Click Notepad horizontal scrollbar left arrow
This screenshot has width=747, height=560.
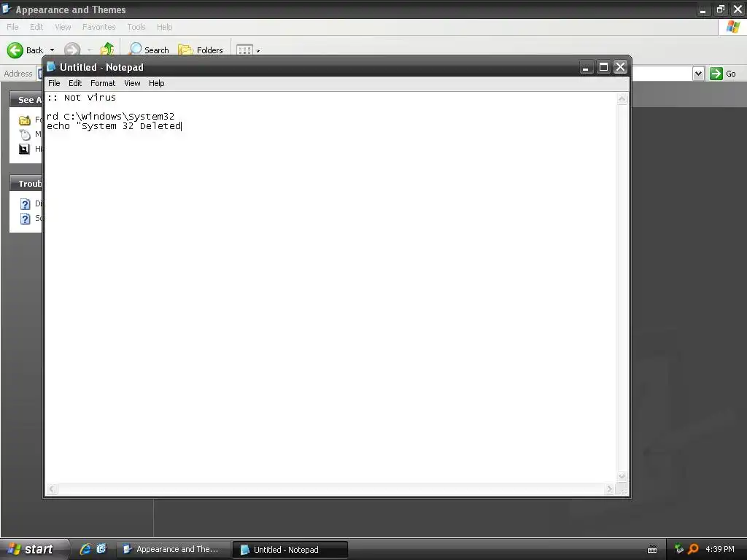coord(52,489)
